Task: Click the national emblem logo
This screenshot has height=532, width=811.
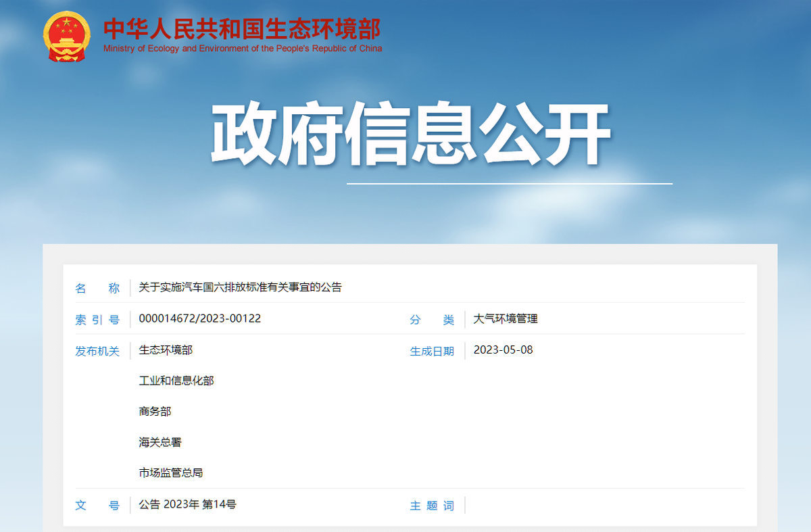Action: point(66,36)
